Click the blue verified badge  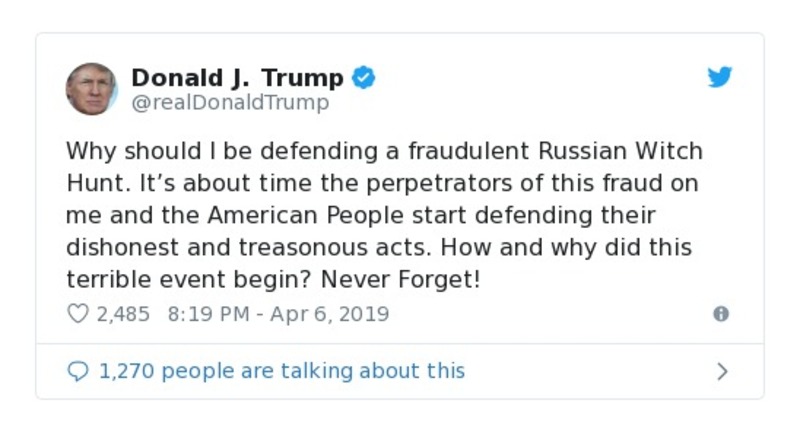point(365,77)
